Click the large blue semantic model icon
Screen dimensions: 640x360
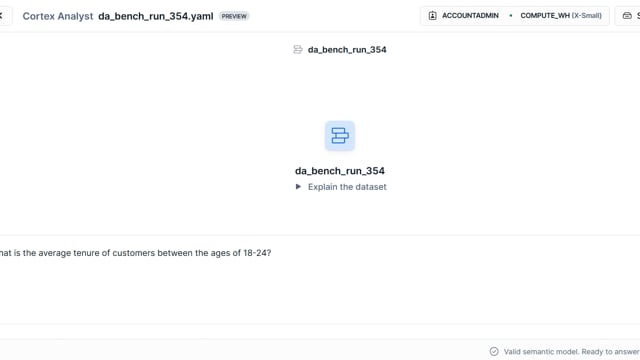pos(340,136)
